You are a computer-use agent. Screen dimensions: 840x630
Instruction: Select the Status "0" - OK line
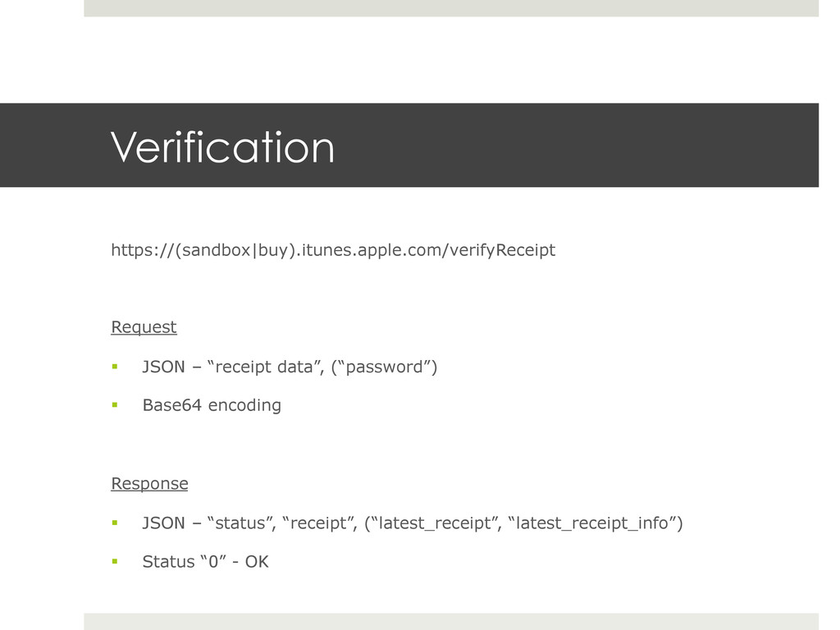click(205, 561)
